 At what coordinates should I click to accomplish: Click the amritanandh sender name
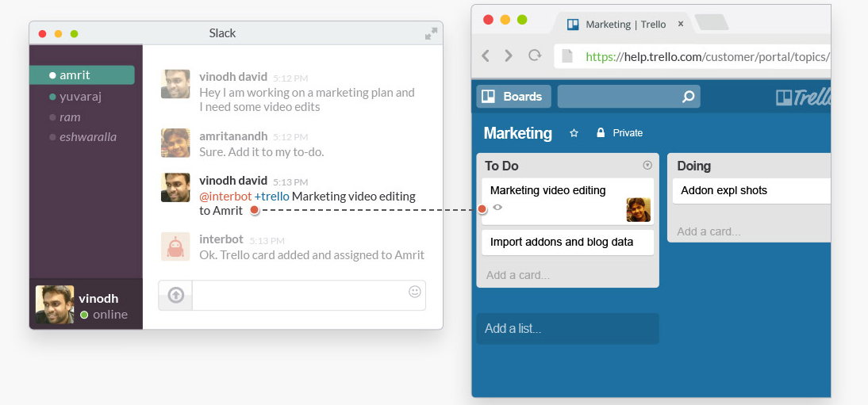pos(233,136)
